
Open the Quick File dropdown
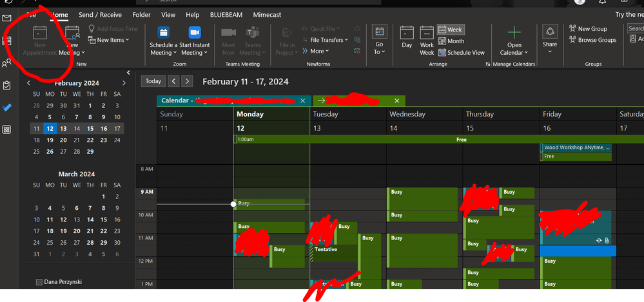click(x=321, y=29)
